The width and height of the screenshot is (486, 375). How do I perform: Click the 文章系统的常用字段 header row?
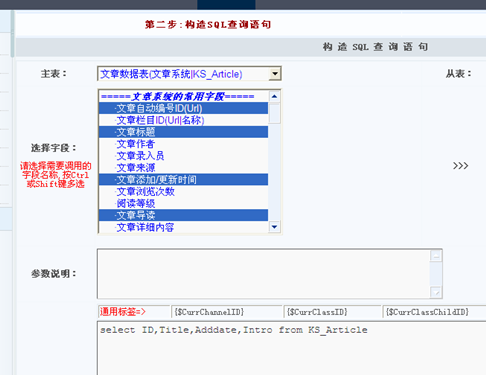[x=183, y=97]
